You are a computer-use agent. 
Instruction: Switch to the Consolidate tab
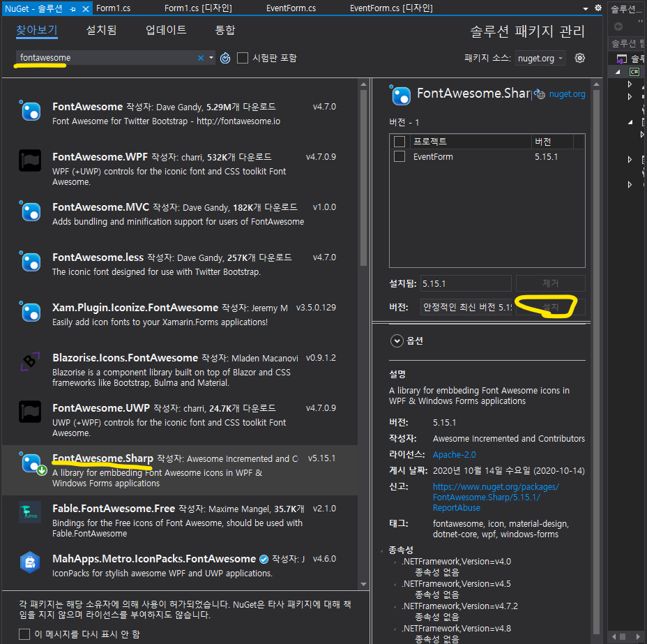tap(225, 30)
